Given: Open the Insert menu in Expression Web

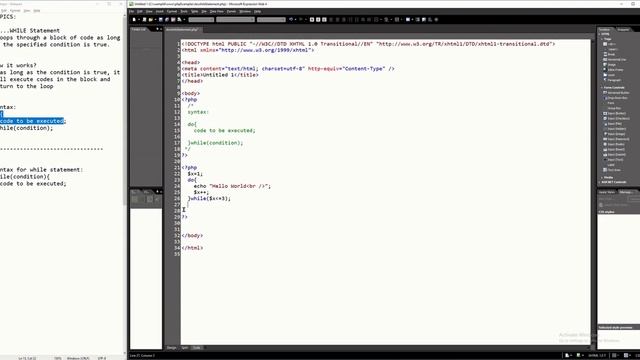Looking at the screenshot, I should pyautogui.click(x=160, y=11).
